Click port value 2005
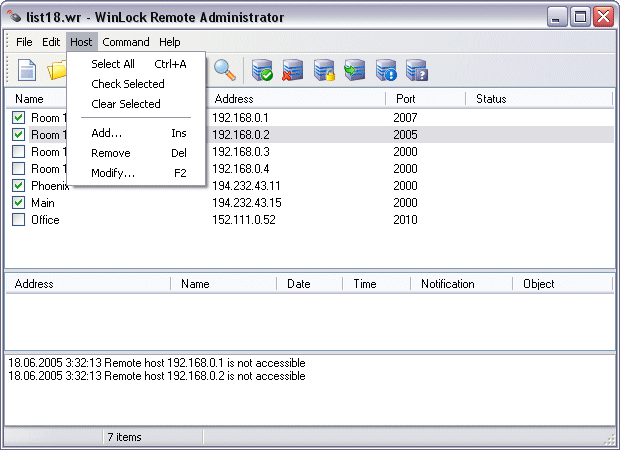620x450 pixels. click(x=405, y=135)
